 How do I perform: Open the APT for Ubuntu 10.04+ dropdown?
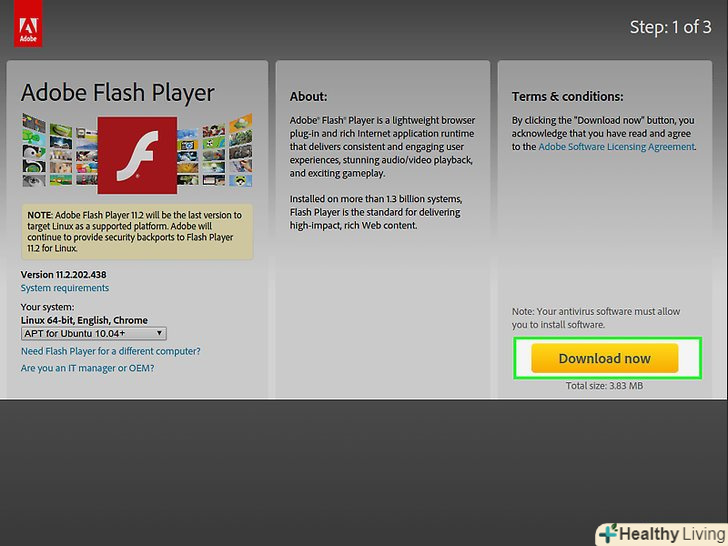coord(94,333)
